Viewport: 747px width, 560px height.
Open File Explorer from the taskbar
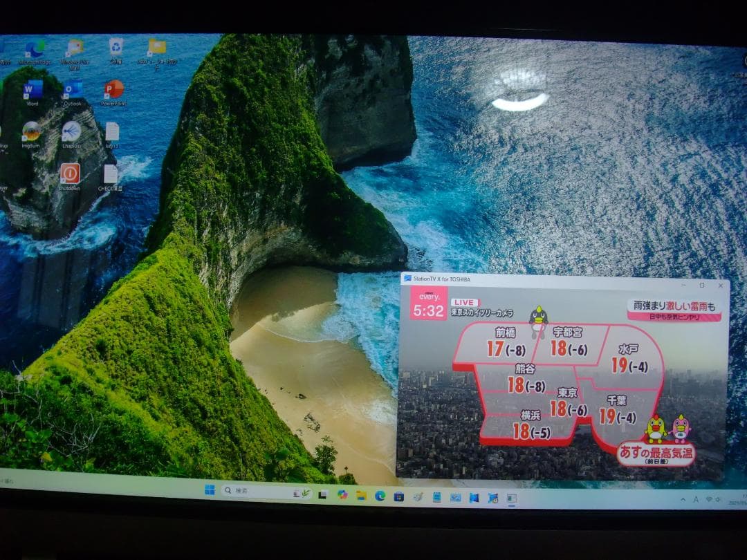click(x=362, y=496)
